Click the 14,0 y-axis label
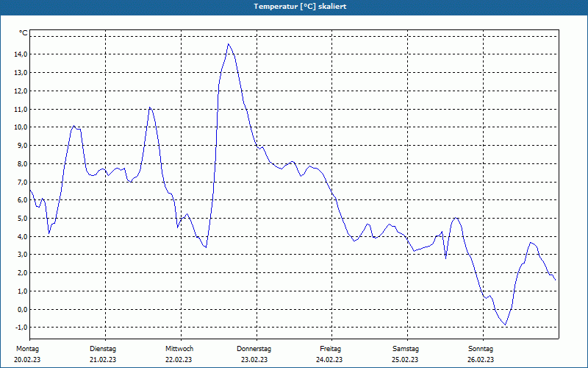The image size is (588, 368). (21, 54)
